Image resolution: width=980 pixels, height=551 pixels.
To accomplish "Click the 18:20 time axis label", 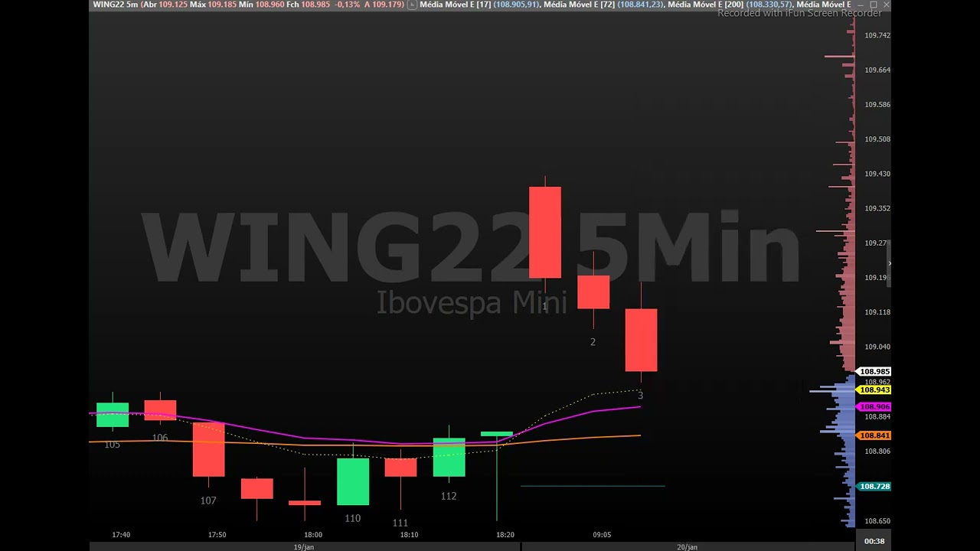I will tap(505, 535).
